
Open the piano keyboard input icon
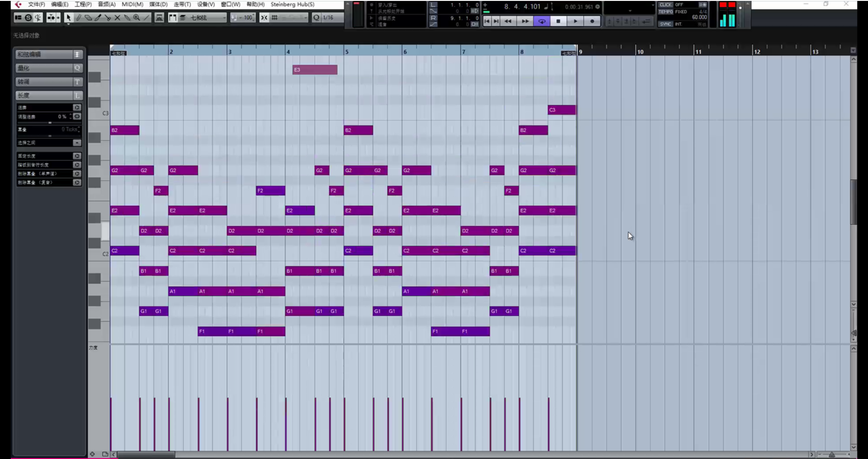159,18
